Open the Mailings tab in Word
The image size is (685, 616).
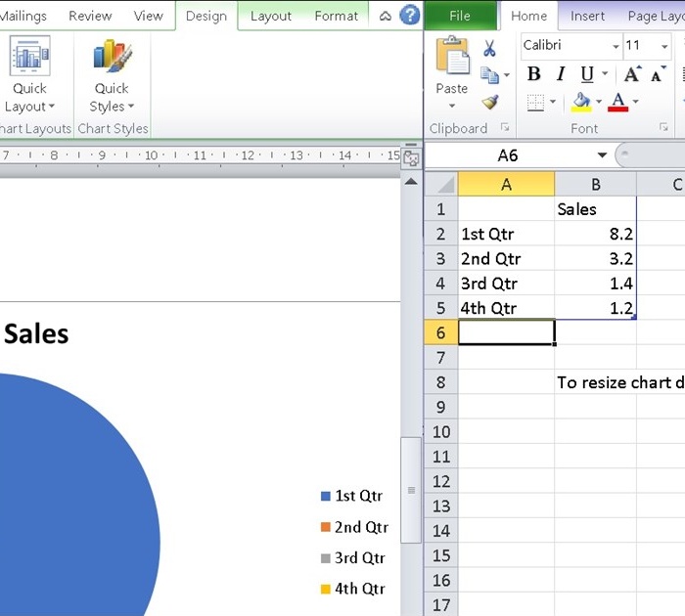click(x=23, y=17)
